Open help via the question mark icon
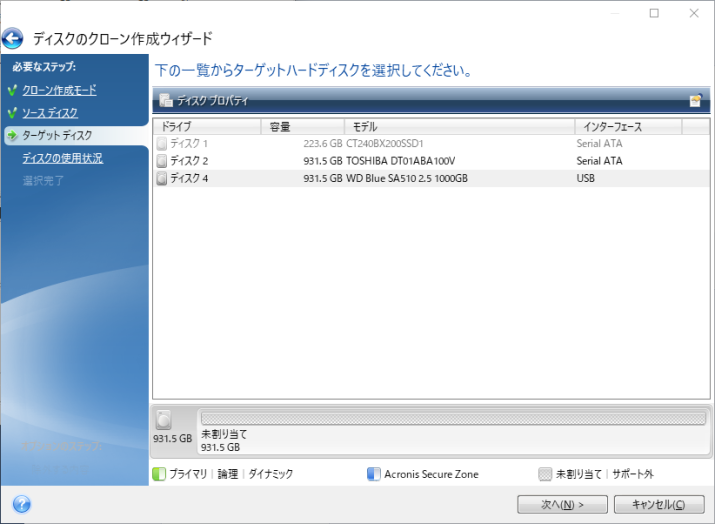The image size is (715, 524). tap(21, 504)
